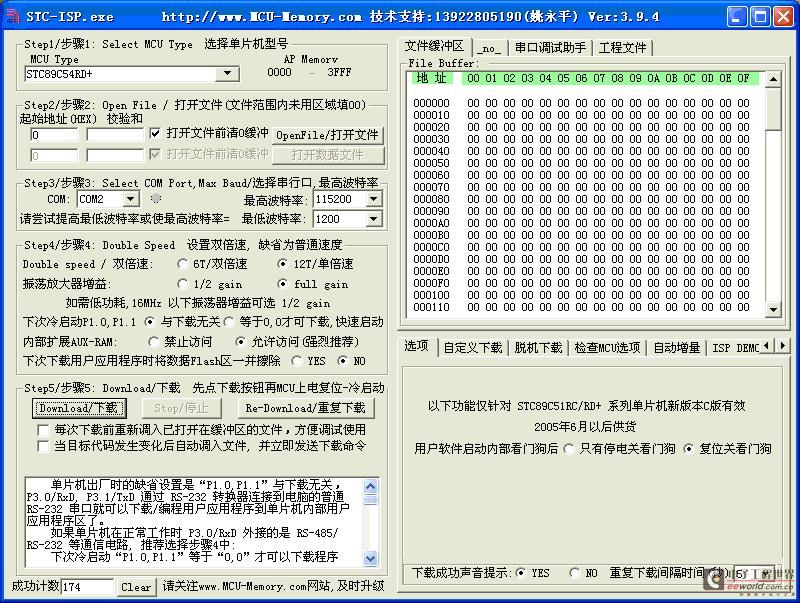Toggle the enabled 打开文件前清0缓冲 checkbox

tap(155, 133)
